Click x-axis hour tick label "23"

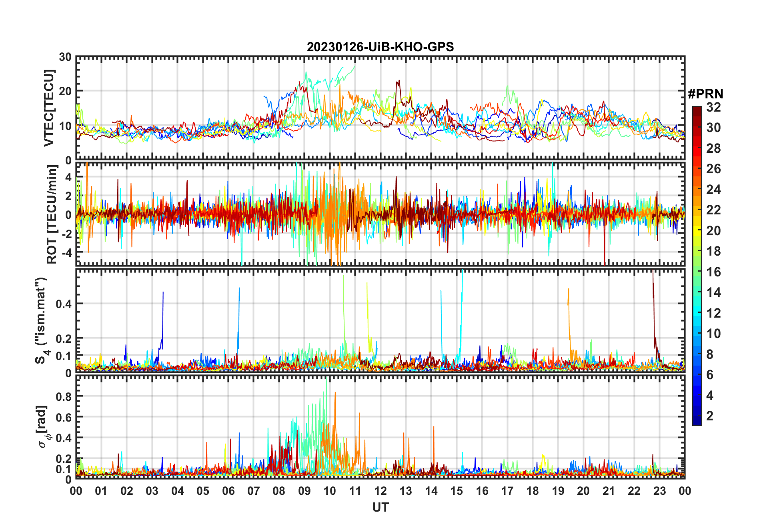click(659, 491)
